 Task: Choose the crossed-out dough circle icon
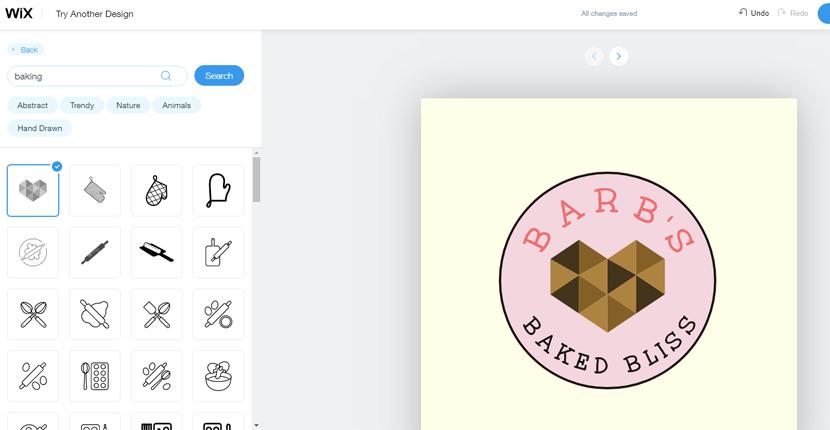pyautogui.click(x=33, y=252)
